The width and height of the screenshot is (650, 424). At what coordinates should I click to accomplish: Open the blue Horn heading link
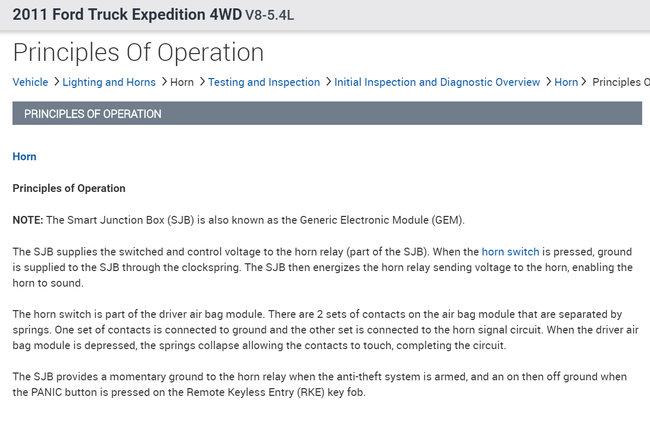coord(24,156)
